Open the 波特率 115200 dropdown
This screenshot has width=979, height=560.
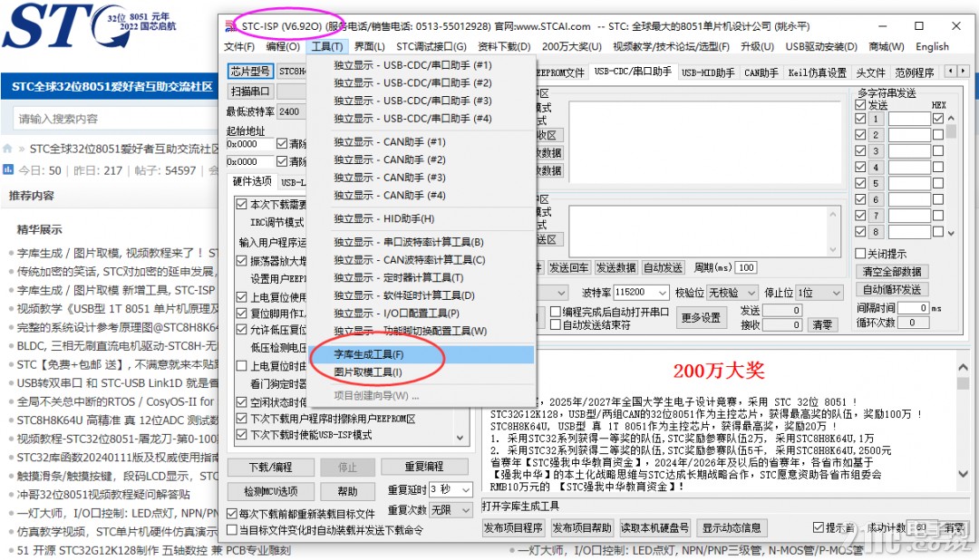663,292
